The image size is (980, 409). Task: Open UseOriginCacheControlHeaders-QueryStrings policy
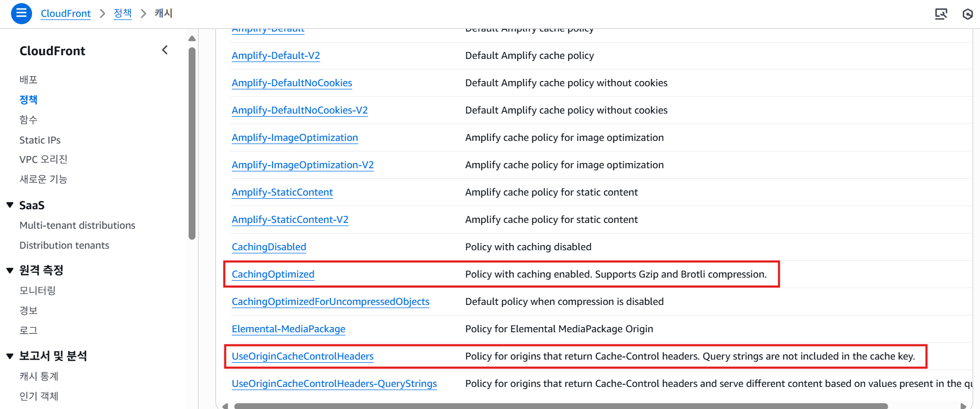click(334, 383)
